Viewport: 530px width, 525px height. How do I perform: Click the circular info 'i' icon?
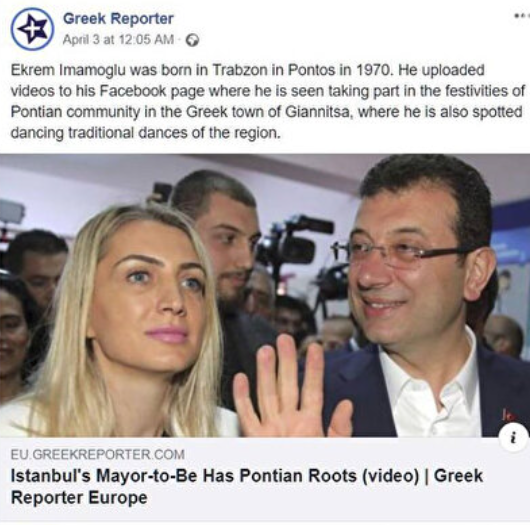(x=514, y=438)
